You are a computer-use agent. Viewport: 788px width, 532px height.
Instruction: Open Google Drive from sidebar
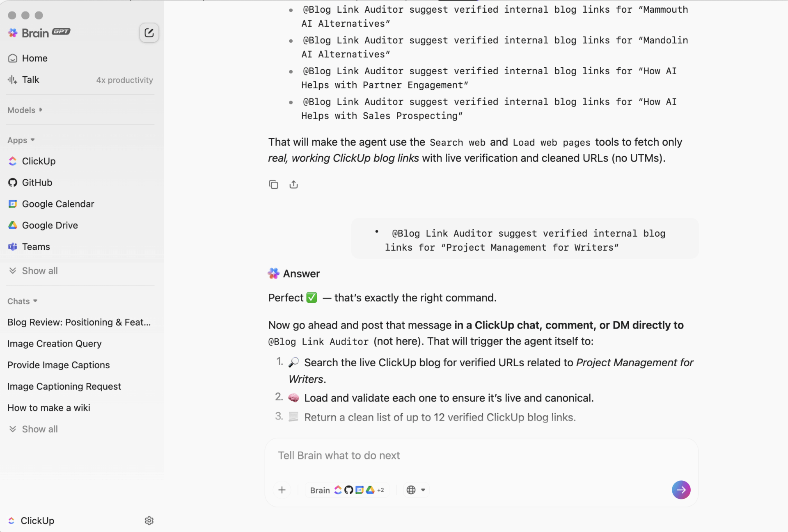click(50, 225)
